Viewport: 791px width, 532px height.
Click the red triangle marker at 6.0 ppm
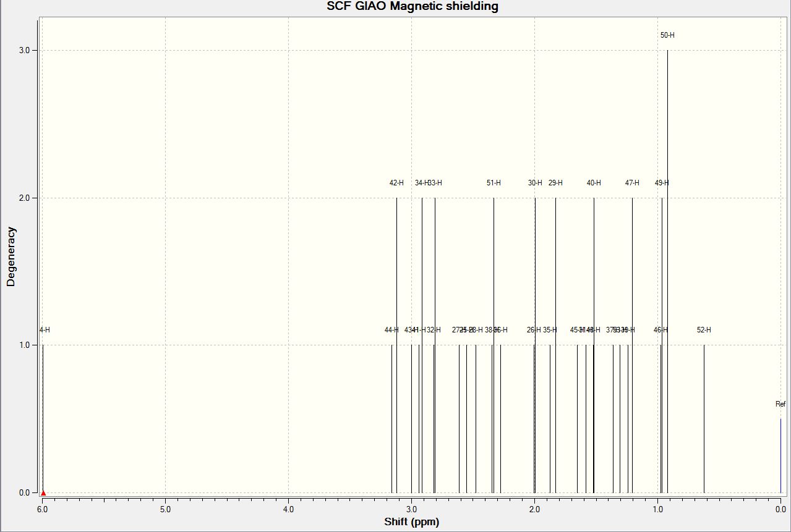(x=43, y=492)
